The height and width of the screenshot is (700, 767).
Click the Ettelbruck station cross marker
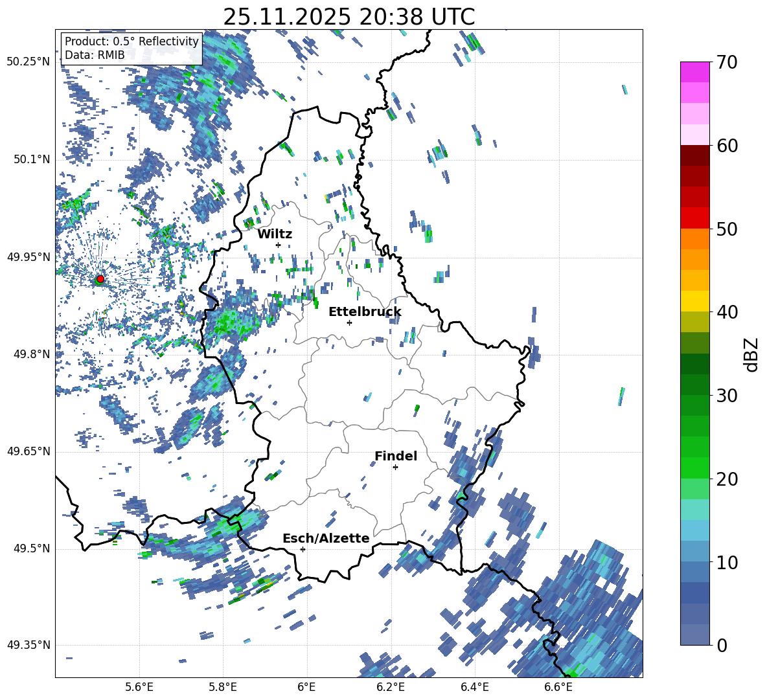pyautogui.click(x=349, y=322)
